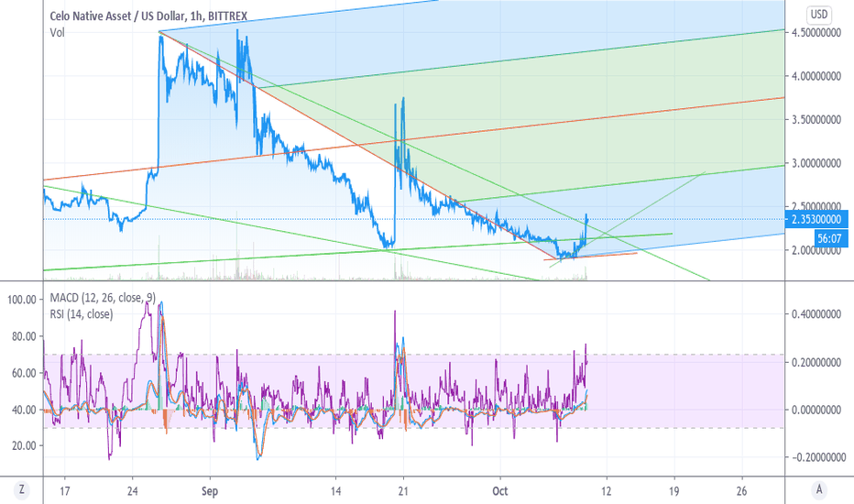Click the 19 date label on time axis
This screenshot has width=854, height=504.
click(x=674, y=491)
